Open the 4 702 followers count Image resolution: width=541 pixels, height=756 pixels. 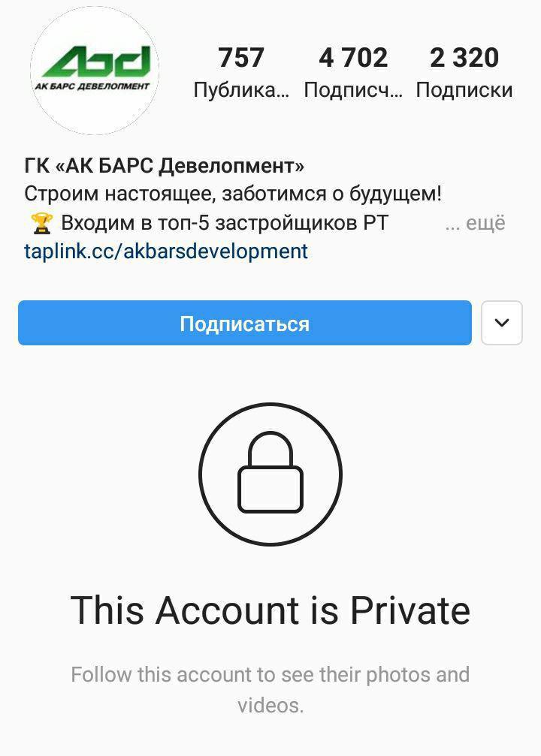point(353,57)
